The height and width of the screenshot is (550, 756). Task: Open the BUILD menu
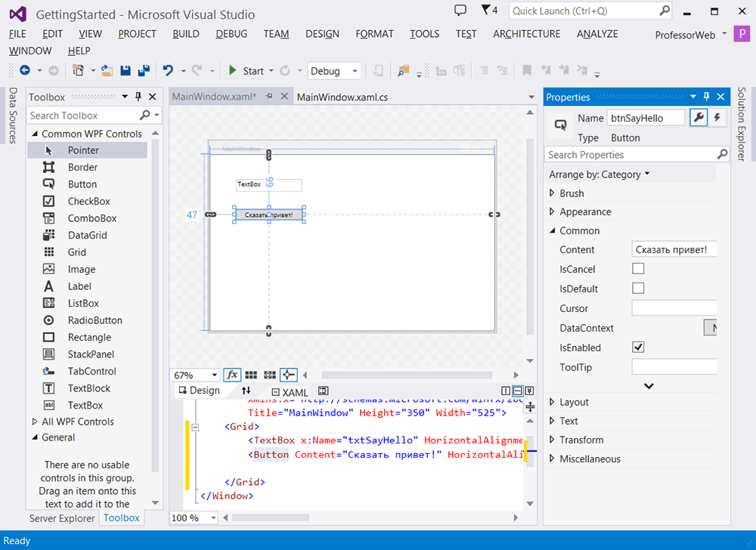click(x=186, y=34)
